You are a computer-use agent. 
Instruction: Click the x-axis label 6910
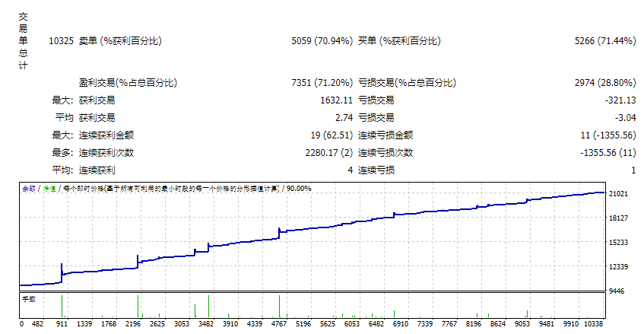click(401, 324)
